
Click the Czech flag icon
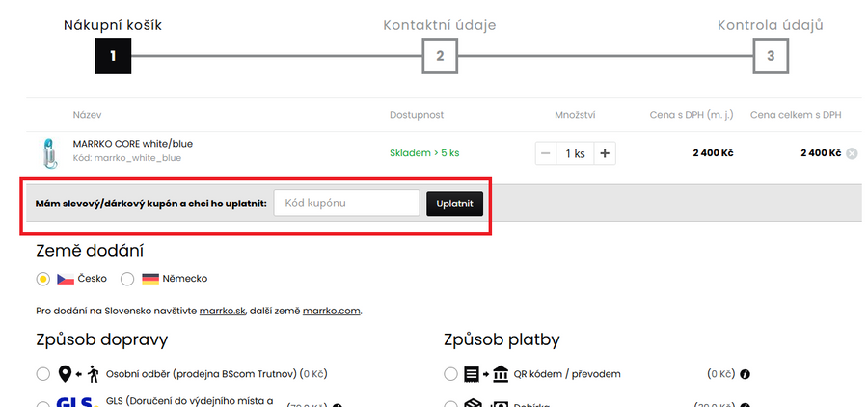[65, 279]
